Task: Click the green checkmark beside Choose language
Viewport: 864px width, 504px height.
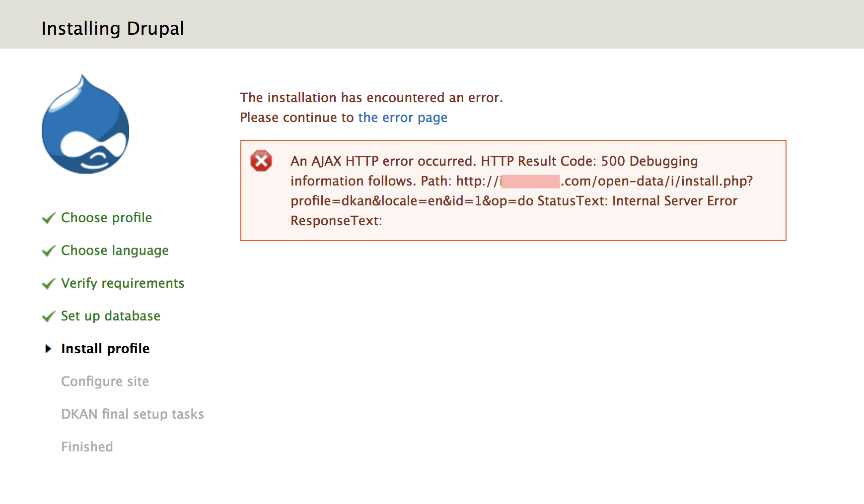Action: pyautogui.click(x=48, y=251)
